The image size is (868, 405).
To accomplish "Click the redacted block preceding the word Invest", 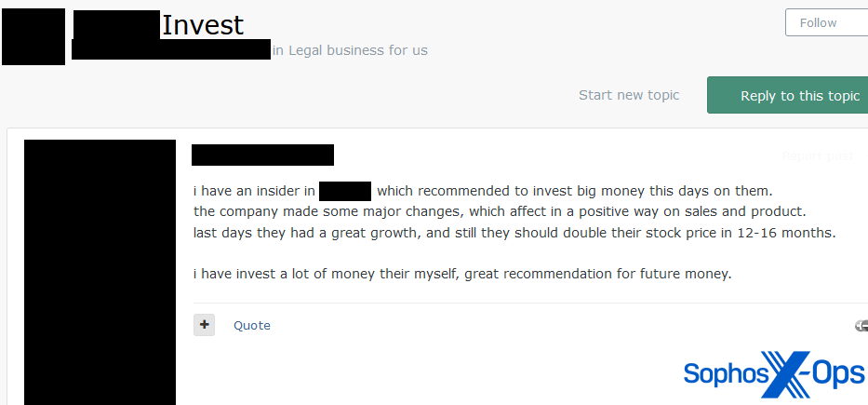I will pos(116,24).
